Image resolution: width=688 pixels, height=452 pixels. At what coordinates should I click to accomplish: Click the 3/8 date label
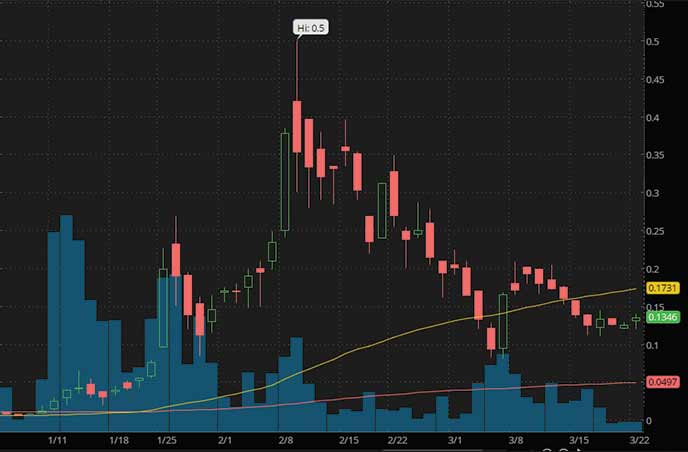click(x=516, y=440)
